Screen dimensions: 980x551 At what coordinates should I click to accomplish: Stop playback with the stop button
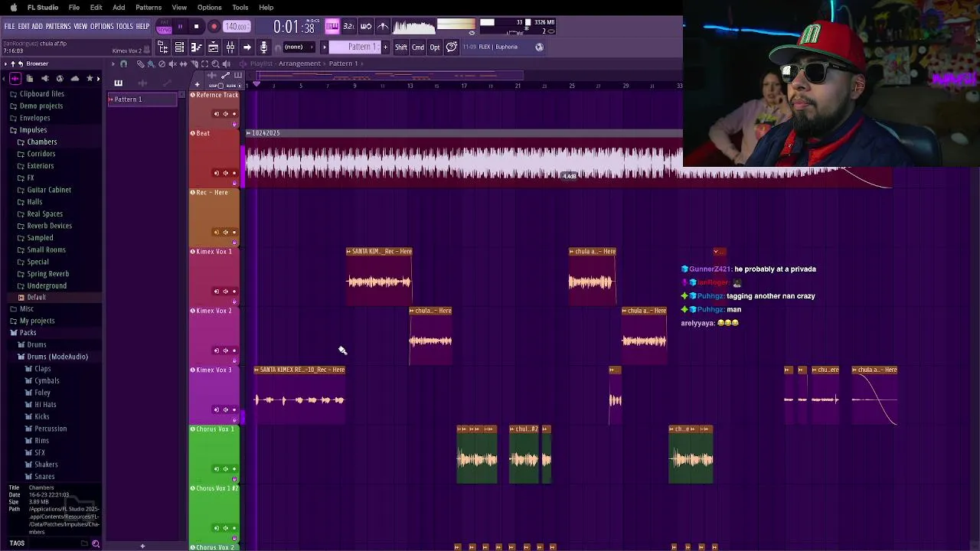(x=196, y=26)
